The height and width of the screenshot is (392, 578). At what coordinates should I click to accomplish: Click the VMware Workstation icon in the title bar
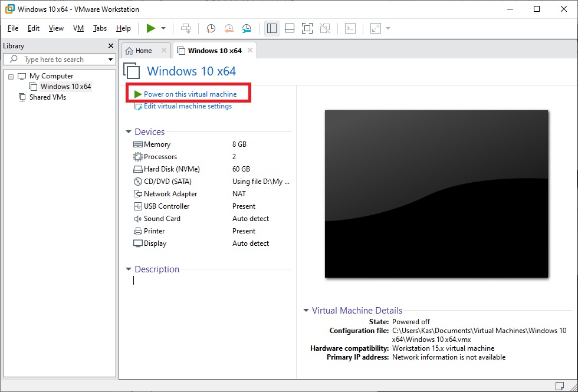(x=10, y=9)
